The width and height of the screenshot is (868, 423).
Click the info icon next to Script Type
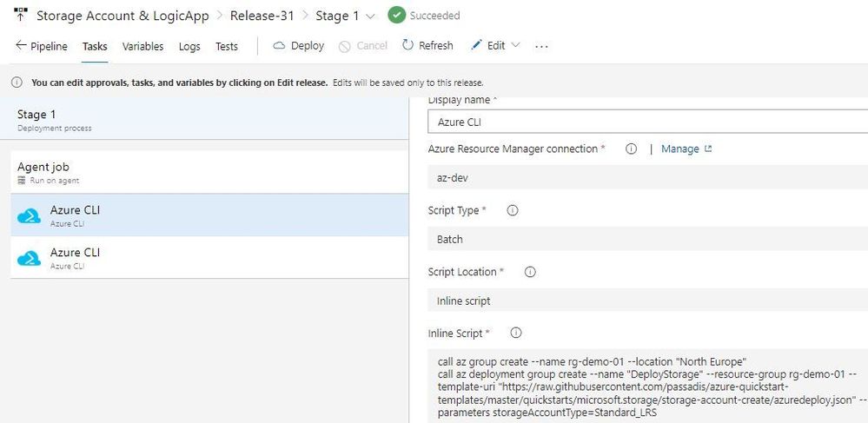pyautogui.click(x=513, y=210)
